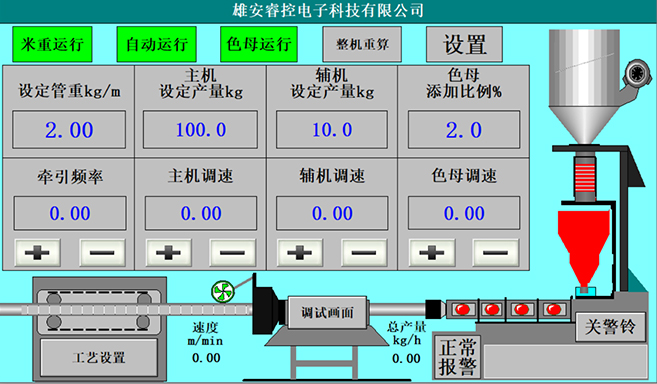Viewport: 657px width, 384px height.
Task: Open the 工艺设置 process settings
Action: [99, 358]
